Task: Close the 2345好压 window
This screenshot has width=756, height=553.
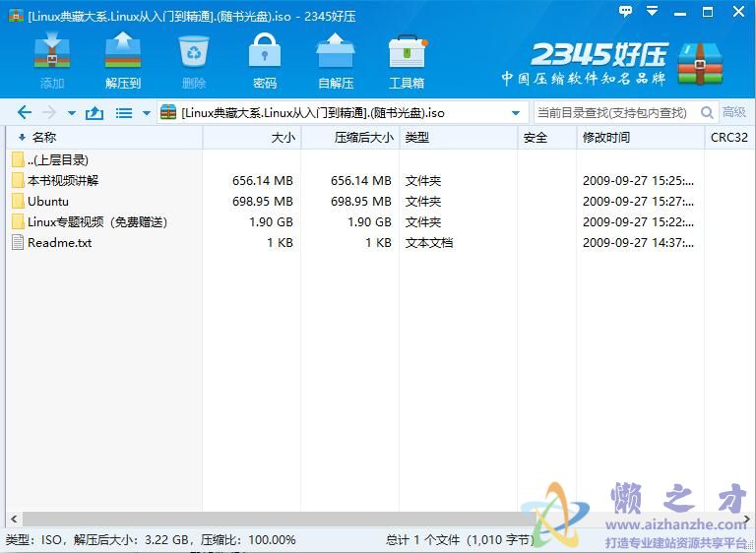Action: (x=738, y=12)
